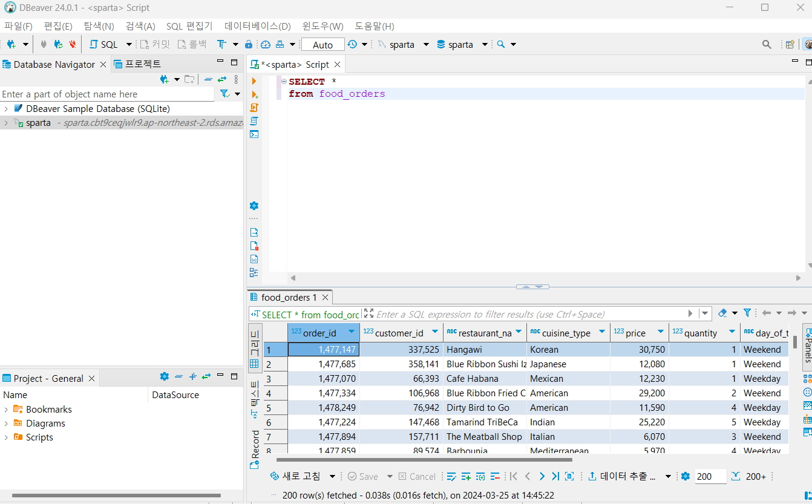
Task: Click the Connect plug icon in main toolbar
Action: (44, 44)
